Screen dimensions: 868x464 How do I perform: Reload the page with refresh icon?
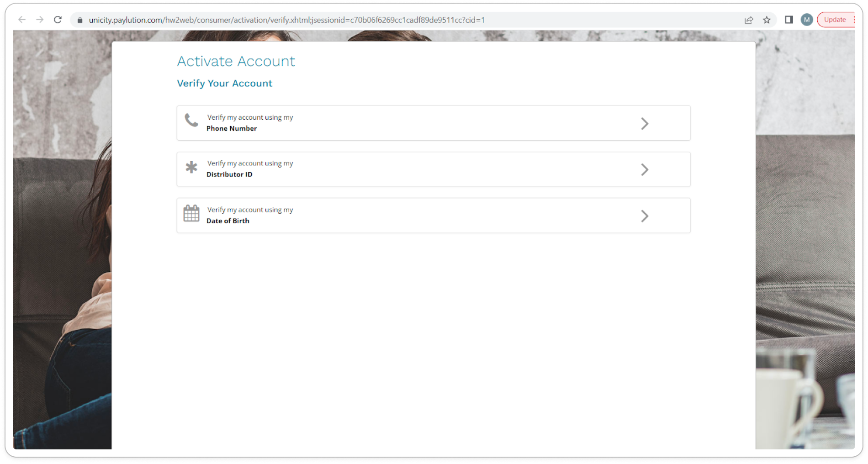click(x=58, y=20)
